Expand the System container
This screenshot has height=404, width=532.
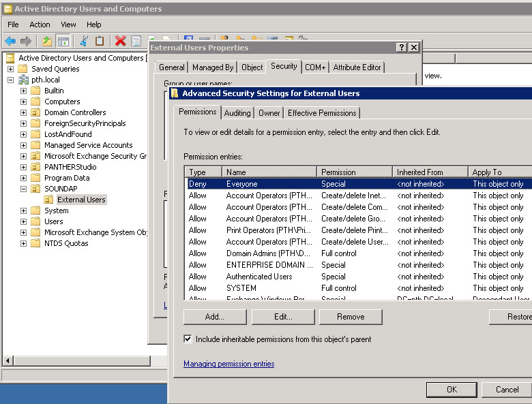(23, 211)
